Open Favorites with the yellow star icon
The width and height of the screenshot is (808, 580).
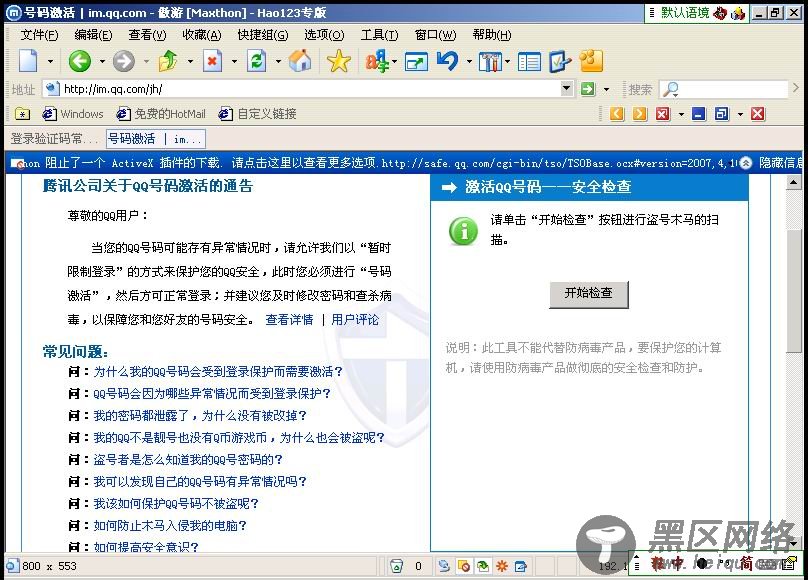tap(339, 61)
